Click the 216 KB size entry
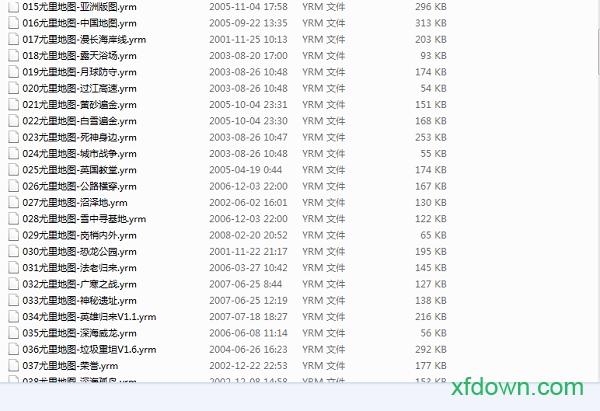This screenshot has width=600, height=411. [x=430, y=317]
